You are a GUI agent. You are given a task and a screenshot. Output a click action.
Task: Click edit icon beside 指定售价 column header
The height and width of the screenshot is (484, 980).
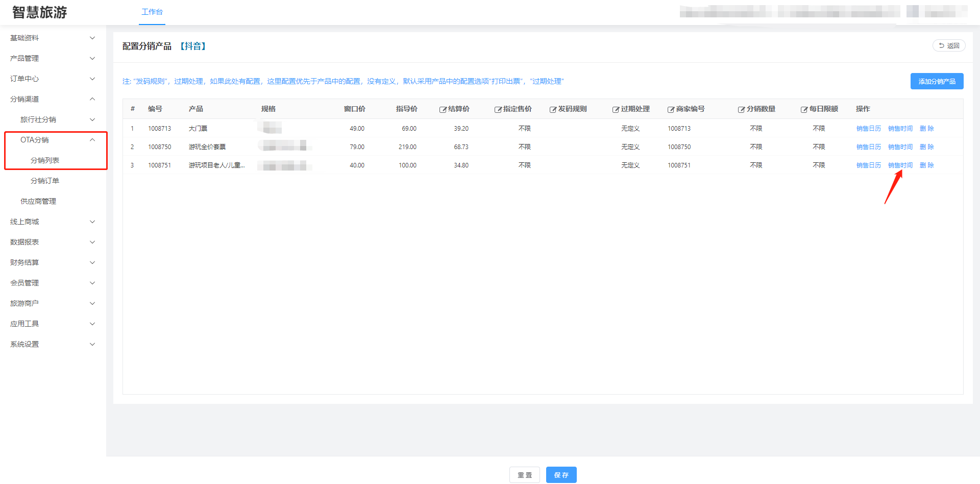click(x=498, y=109)
